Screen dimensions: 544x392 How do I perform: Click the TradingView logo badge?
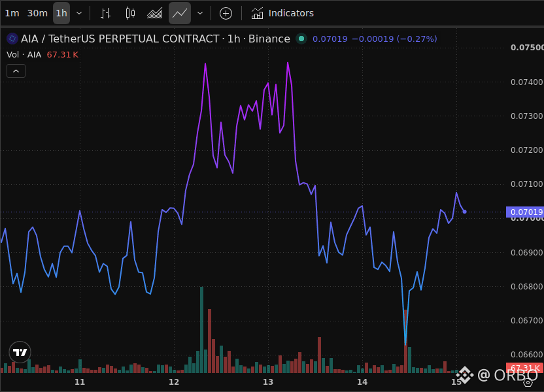(20, 352)
